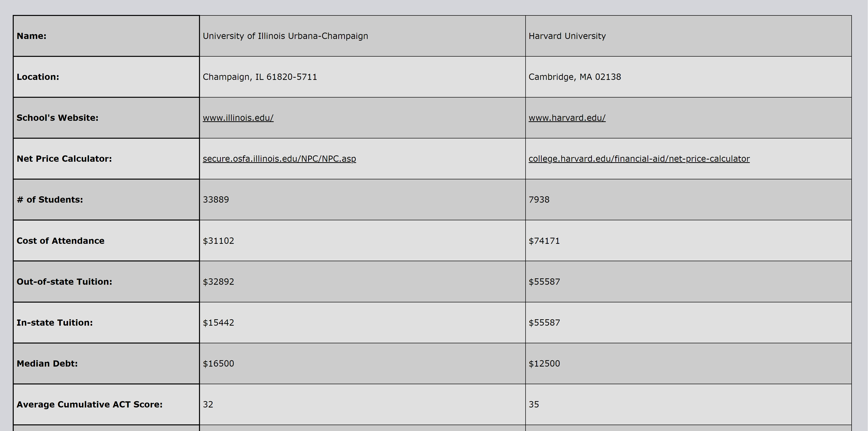Viewport: 868px width, 431px height.
Task: Click the 33889 student count
Action: (216, 200)
